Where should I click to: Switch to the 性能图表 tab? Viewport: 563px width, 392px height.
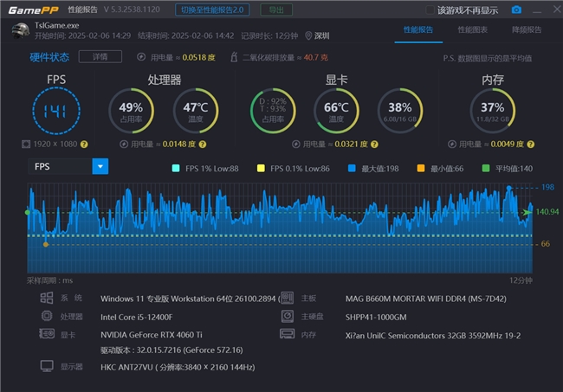[473, 29]
